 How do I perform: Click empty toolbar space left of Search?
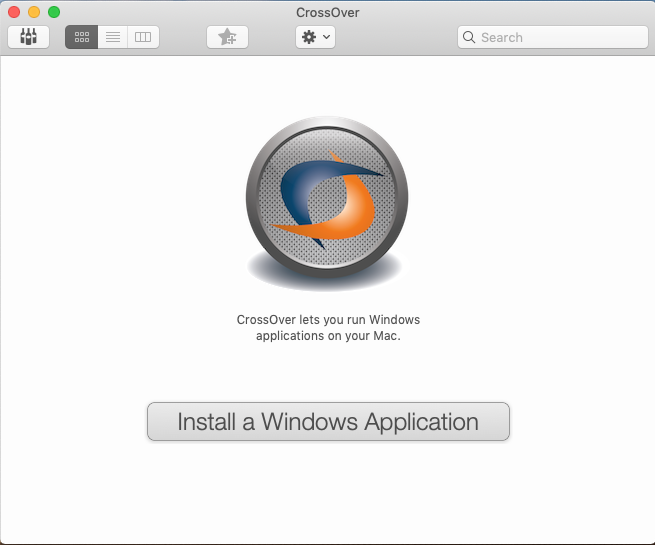tap(400, 37)
